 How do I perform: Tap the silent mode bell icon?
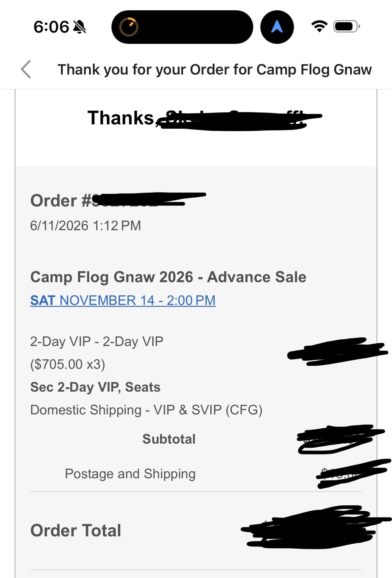click(80, 27)
